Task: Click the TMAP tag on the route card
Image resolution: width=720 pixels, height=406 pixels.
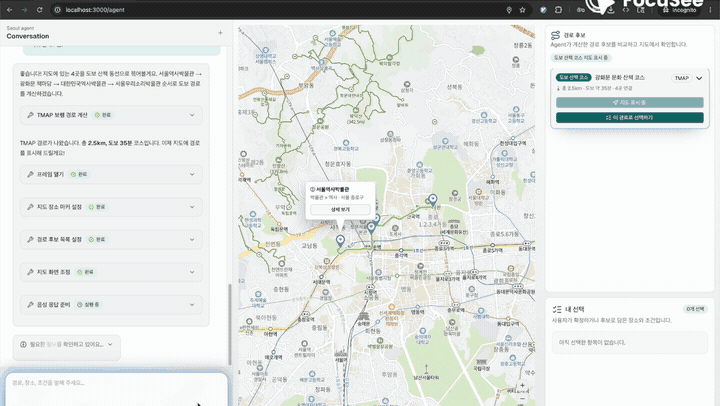Action: 681,78
